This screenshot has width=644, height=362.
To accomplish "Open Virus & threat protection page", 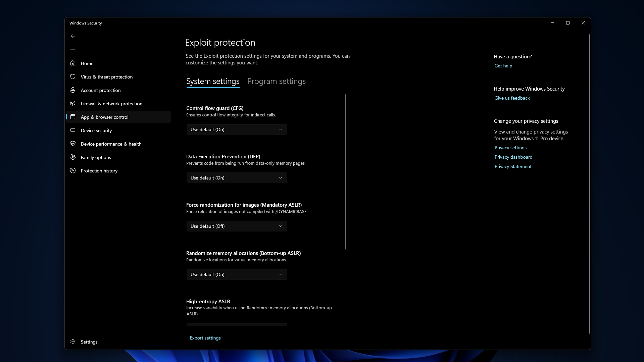I will [118, 77].
